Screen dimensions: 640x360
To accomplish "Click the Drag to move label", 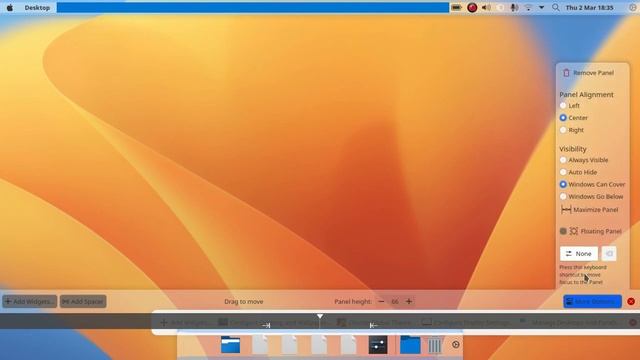I will [244, 302].
